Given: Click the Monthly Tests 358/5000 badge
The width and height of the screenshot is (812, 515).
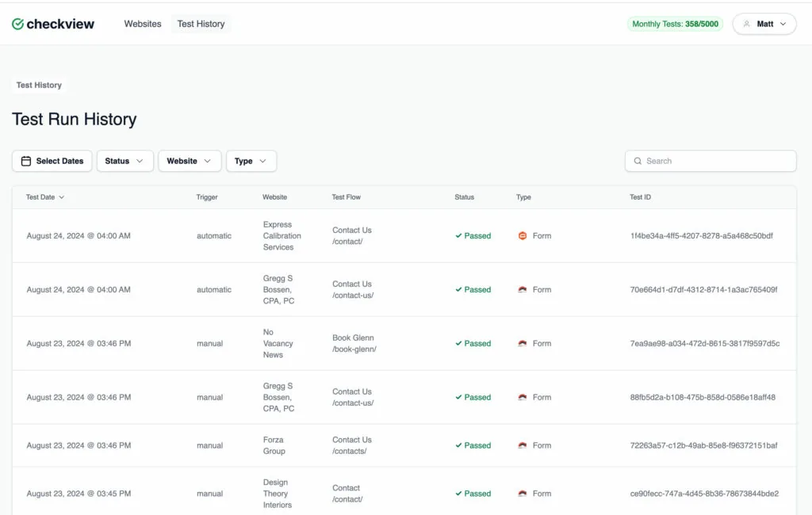Looking at the screenshot, I should [675, 24].
